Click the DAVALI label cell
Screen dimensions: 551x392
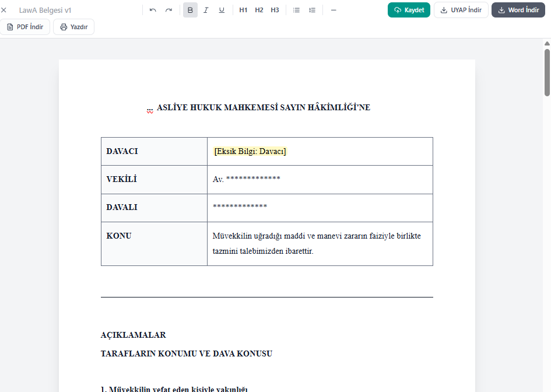155,208
